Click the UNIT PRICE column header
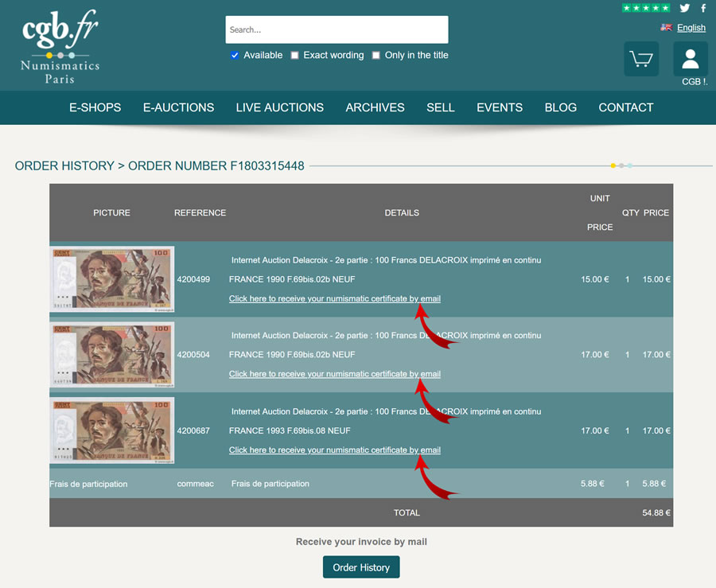Image resolution: width=716 pixels, height=588 pixels. pyautogui.click(x=600, y=212)
